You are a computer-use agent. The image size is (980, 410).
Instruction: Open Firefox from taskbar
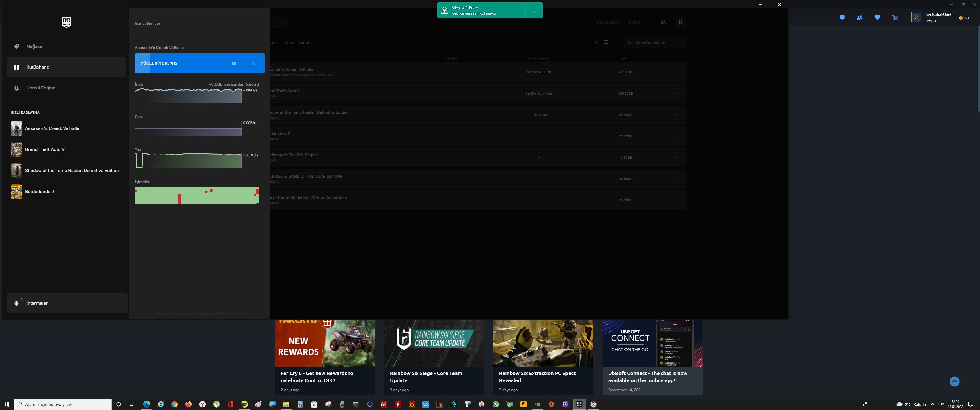click(x=188, y=404)
